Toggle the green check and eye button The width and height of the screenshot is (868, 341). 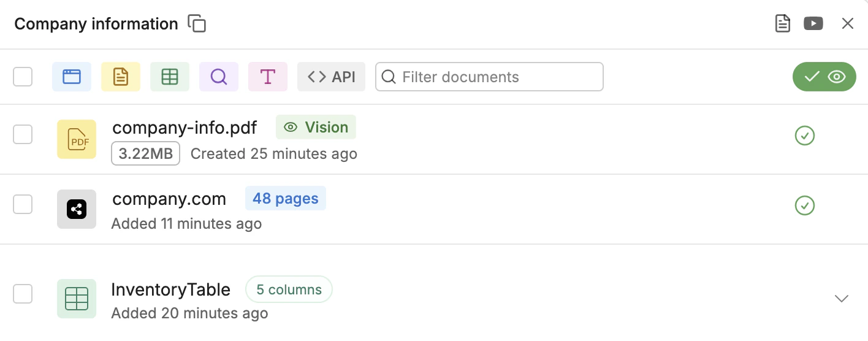(x=824, y=77)
